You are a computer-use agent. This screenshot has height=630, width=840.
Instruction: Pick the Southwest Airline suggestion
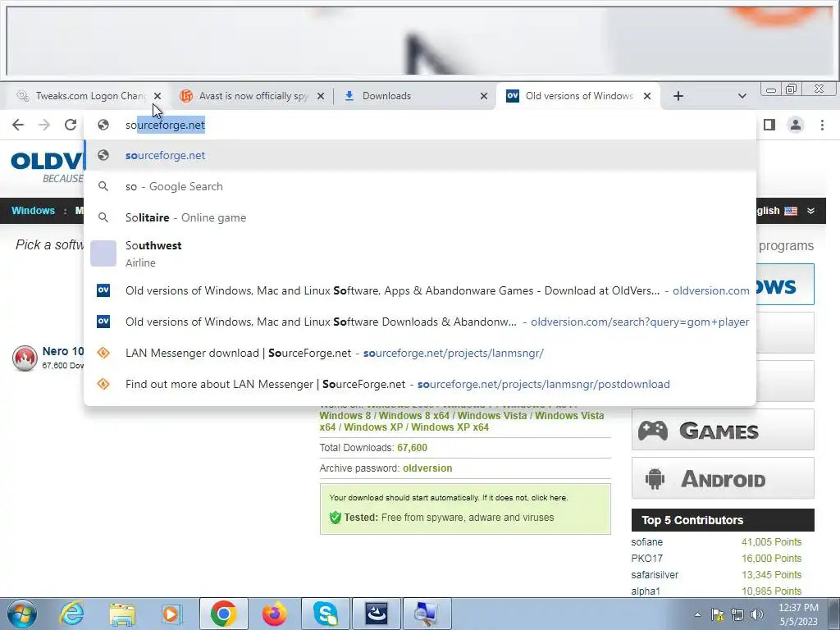420,253
